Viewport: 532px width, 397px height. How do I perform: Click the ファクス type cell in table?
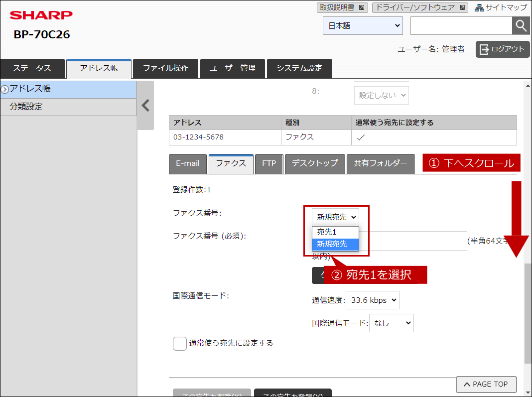pyautogui.click(x=316, y=137)
